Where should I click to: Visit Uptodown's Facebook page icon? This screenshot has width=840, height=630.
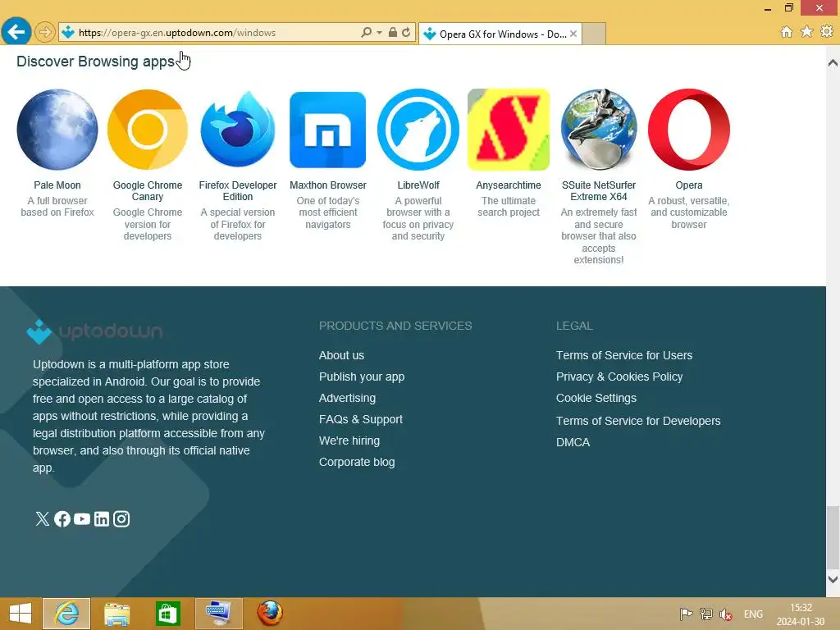coord(62,518)
